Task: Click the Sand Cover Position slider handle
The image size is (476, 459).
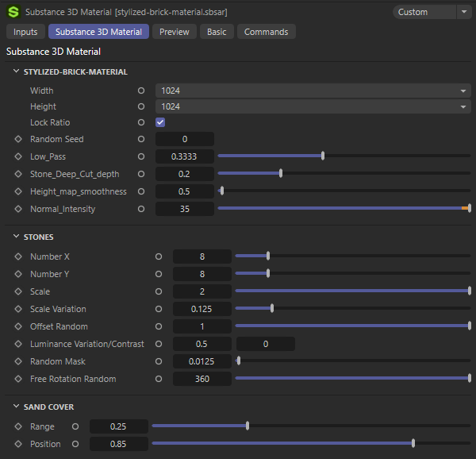Action: click(x=413, y=443)
